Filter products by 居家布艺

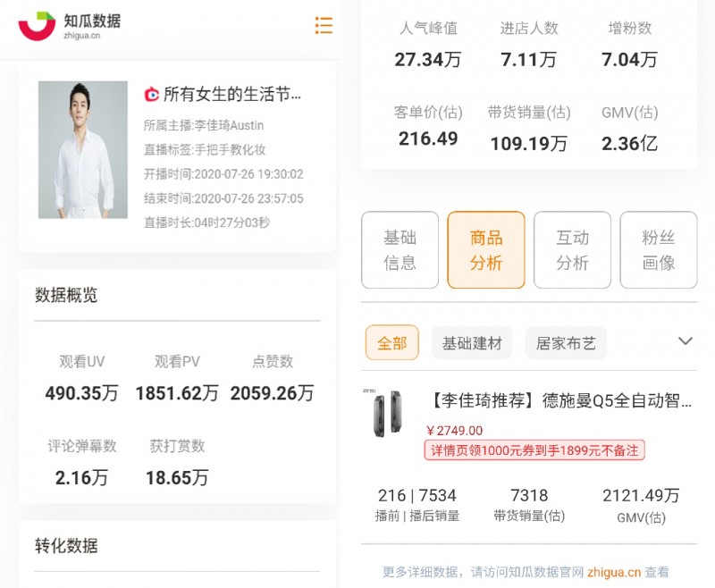click(565, 342)
